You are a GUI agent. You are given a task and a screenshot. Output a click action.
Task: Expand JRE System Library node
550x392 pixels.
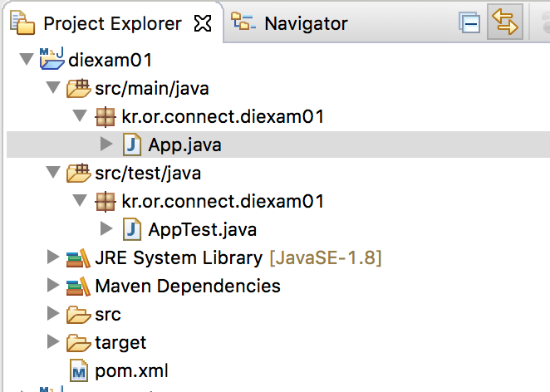tap(53, 257)
